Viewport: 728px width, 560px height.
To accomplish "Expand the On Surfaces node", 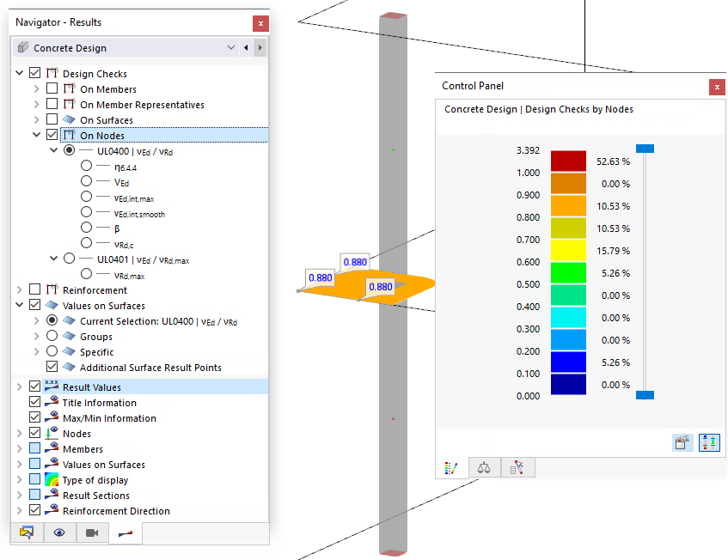I will (37, 119).
